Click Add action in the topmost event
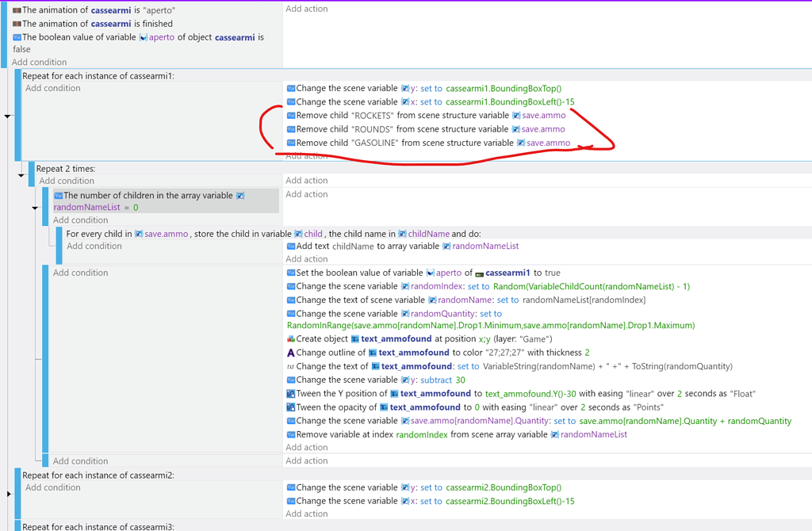This screenshot has height=531, width=812. pos(306,9)
